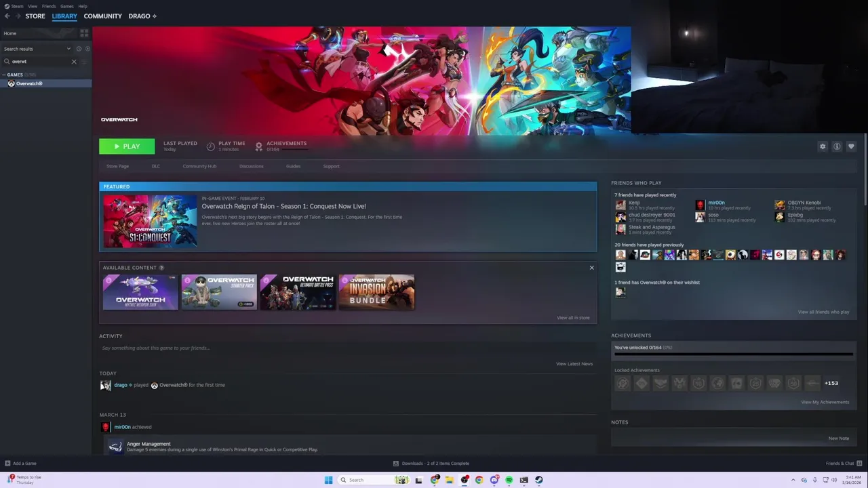The height and width of the screenshot is (488, 868).
Task: Open OBGYN Kenobi's avatar
Action: pyautogui.click(x=780, y=205)
